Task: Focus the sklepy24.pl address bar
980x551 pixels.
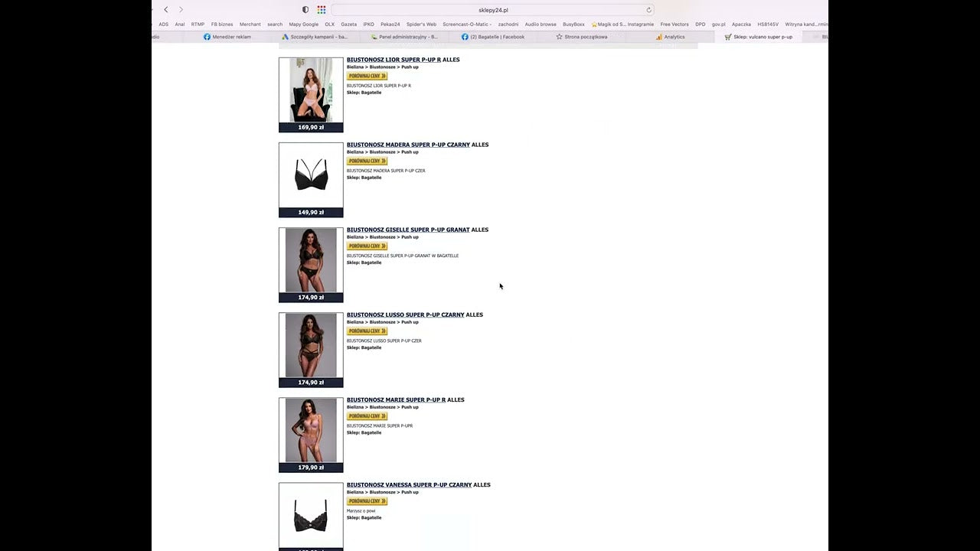Action: tap(493, 10)
